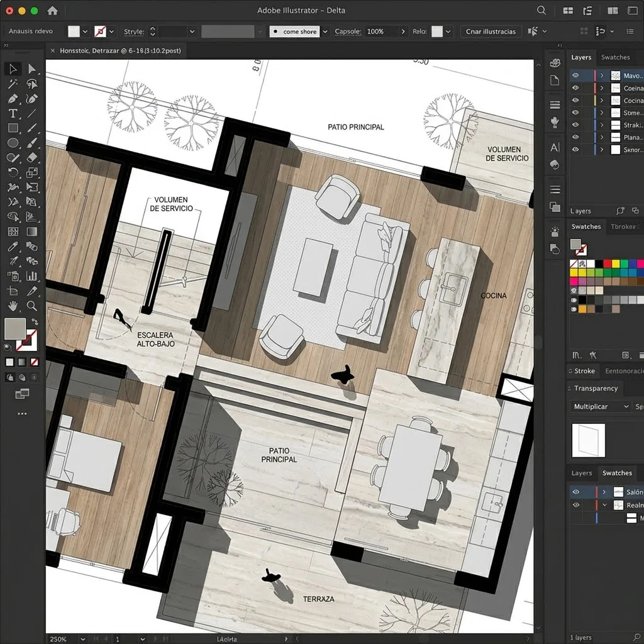Pick the Eraser tool
The image size is (644, 644).
pyautogui.click(x=31, y=157)
